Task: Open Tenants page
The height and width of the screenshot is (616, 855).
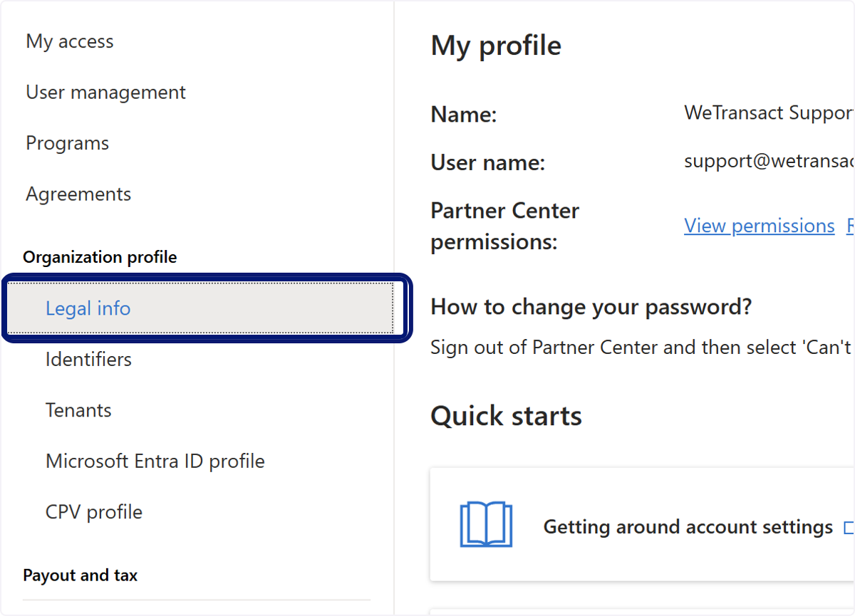Action: point(78,410)
